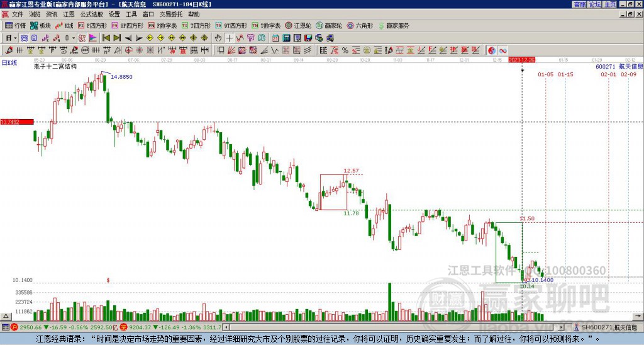
Task: Click the 权 adjustment toggle icon
Action: pos(82,38)
